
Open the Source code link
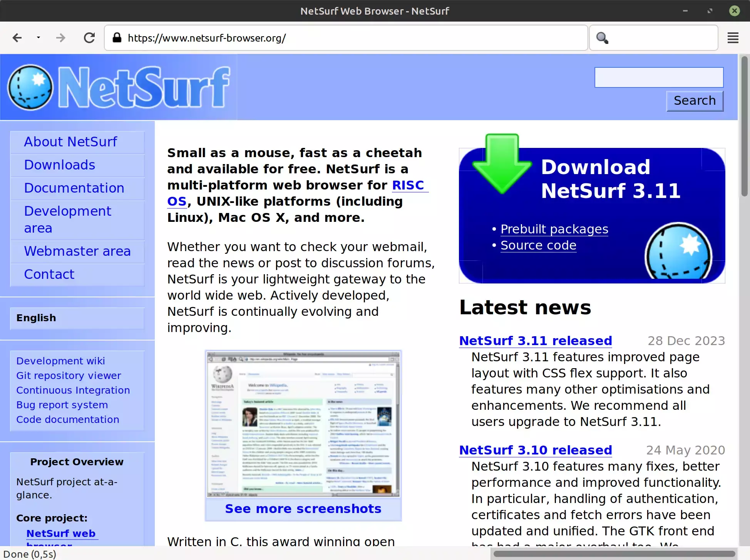point(538,245)
